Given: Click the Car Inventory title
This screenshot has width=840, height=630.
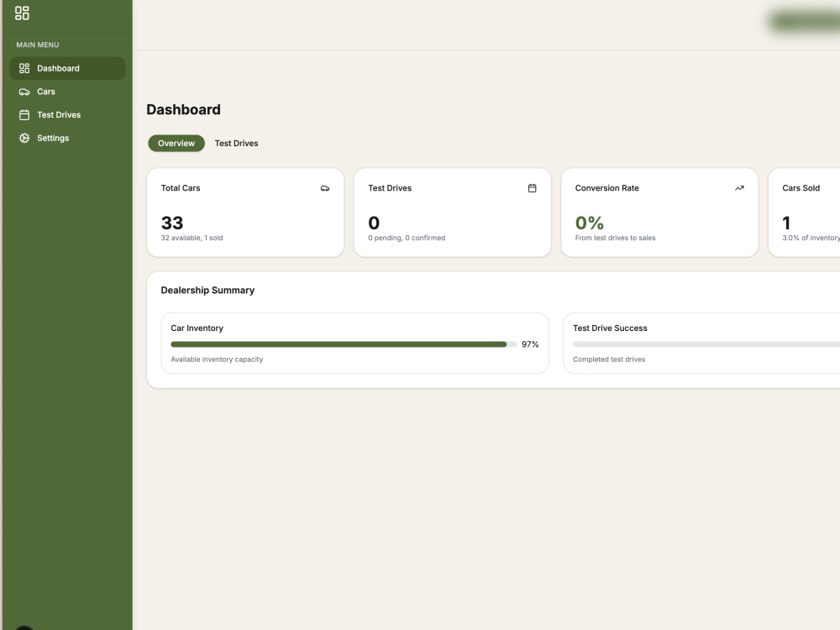Looking at the screenshot, I should pos(197,328).
